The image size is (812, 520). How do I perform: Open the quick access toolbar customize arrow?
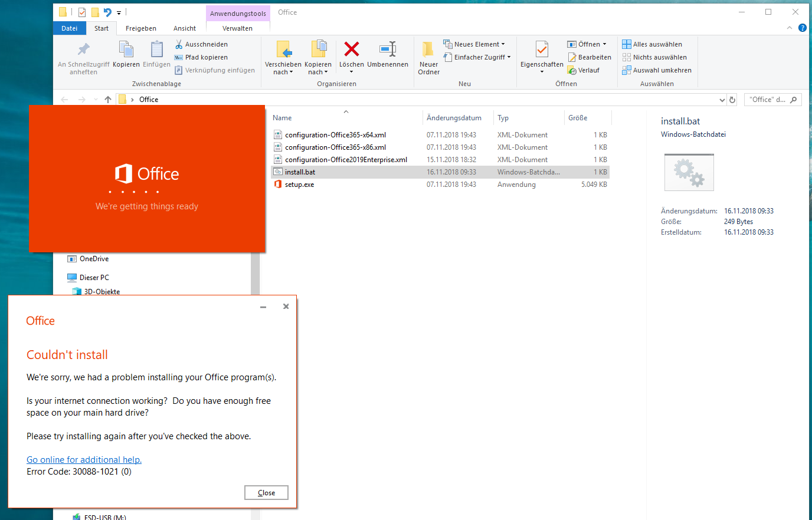(x=119, y=12)
